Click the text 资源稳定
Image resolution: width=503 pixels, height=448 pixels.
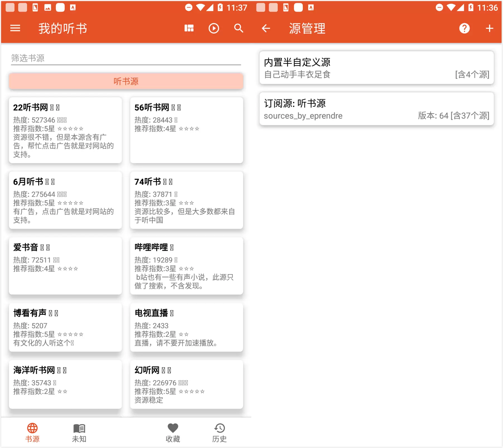149,400
